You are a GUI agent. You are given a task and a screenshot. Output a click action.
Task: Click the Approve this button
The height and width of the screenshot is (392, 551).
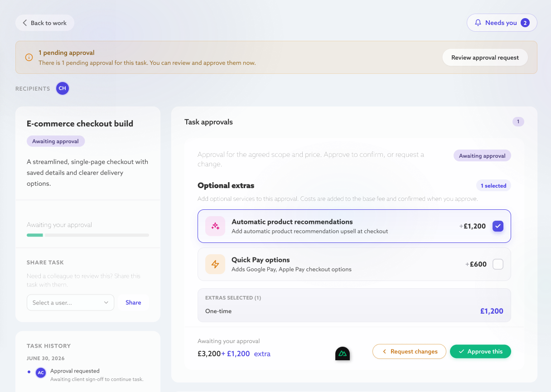coord(480,352)
